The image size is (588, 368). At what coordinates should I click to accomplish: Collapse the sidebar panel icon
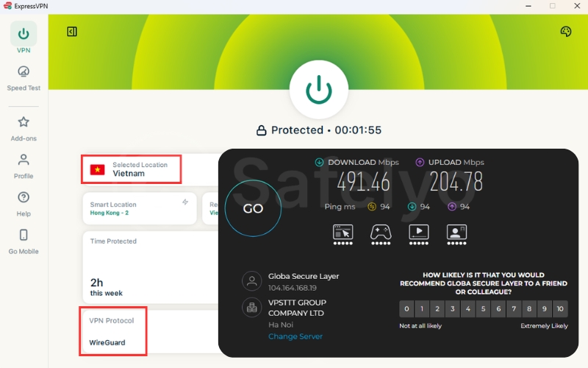[x=72, y=32]
